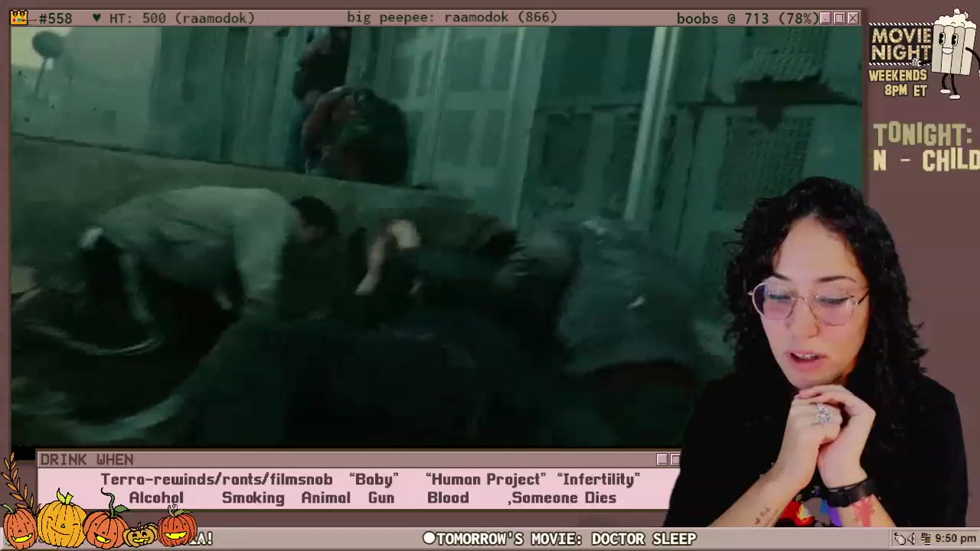980x551 pixels.
Task: Minimize the DRINK WHEN window
Action: click(663, 460)
